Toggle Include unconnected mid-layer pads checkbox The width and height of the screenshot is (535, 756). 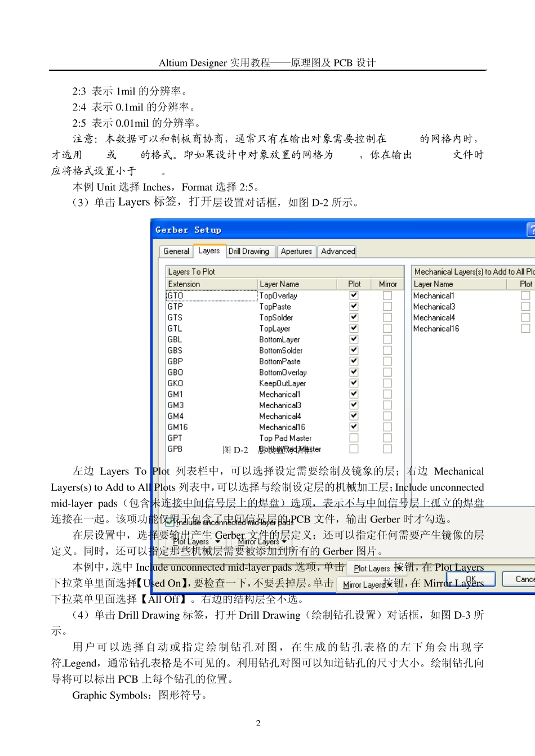coord(170,523)
